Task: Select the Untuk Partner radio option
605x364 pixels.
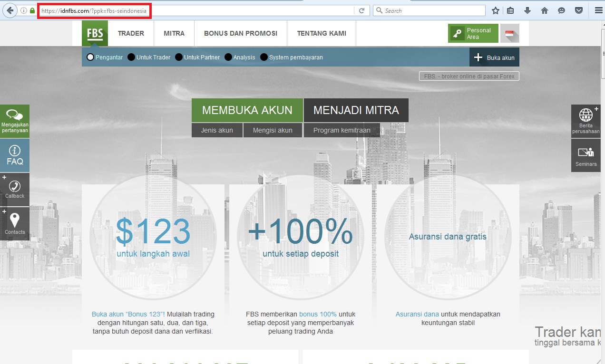Action: (179, 57)
